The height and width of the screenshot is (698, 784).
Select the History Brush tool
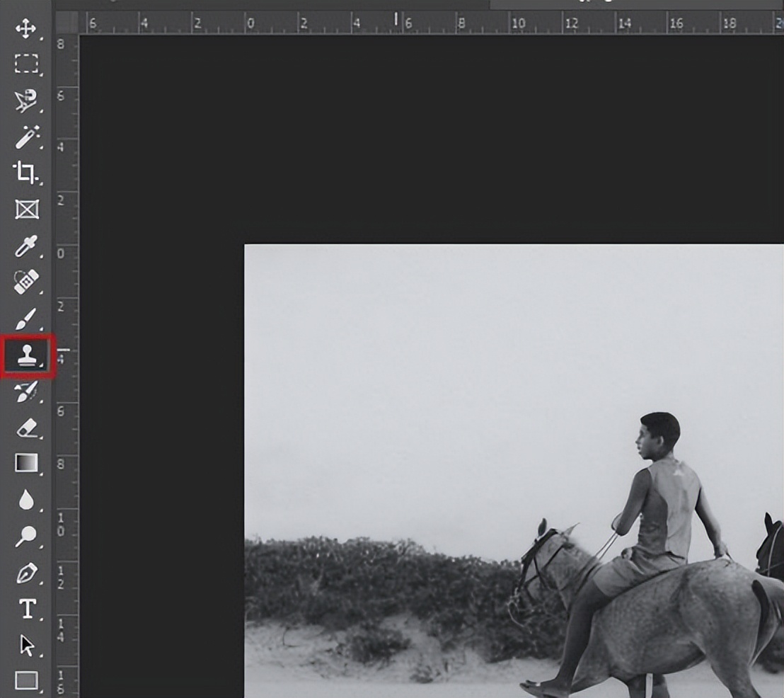click(x=27, y=393)
